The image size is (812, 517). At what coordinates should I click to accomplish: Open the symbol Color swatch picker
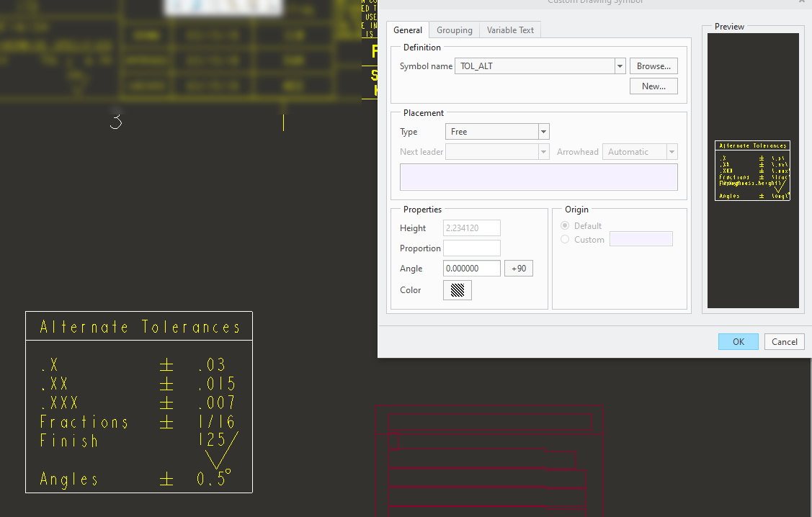[457, 290]
